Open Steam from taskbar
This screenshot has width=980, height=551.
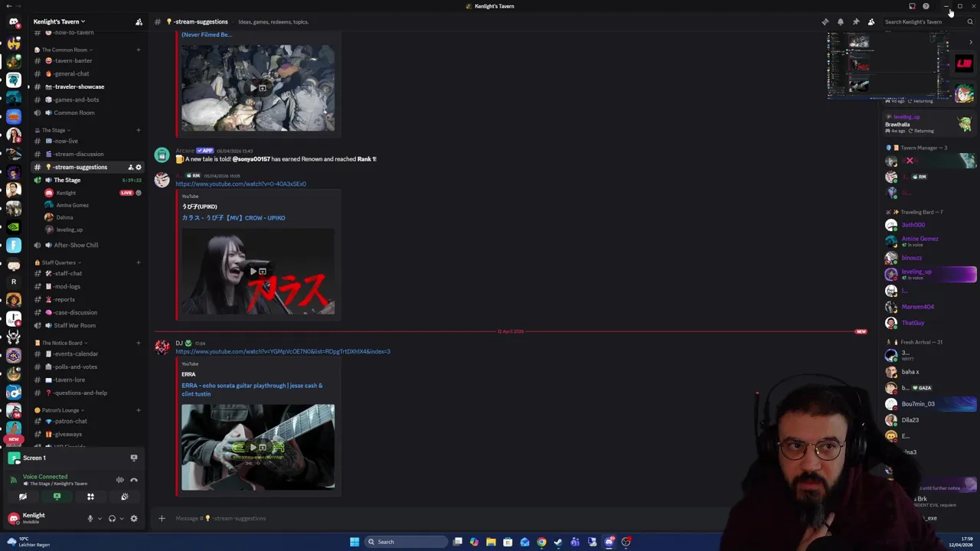pyautogui.click(x=558, y=542)
